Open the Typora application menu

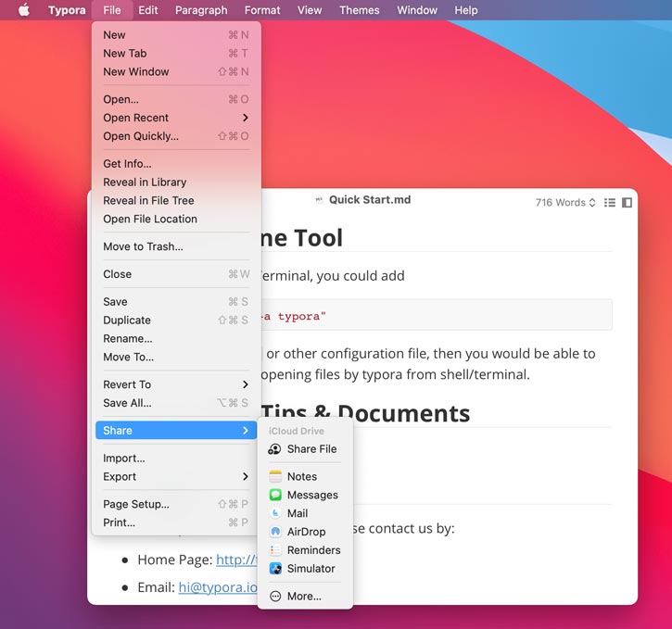tap(67, 10)
